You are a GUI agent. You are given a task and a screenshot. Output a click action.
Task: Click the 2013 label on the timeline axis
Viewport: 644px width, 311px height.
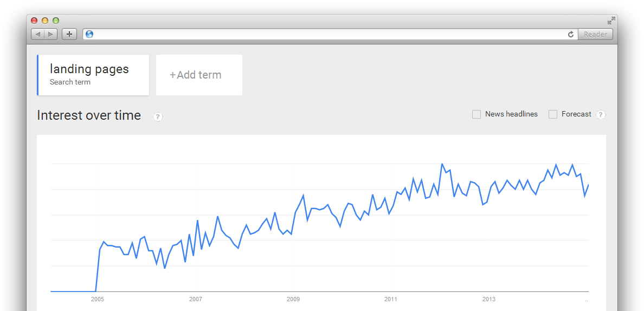[489, 299]
